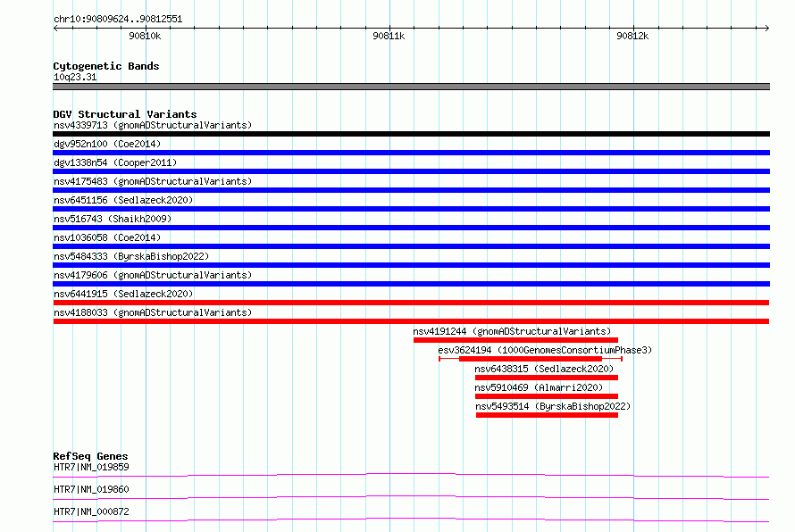Image resolution: width=795 pixels, height=532 pixels.
Task: Open variant nsv4175483 (gnomADStructuralVariants) label
Action: coord(153,181)
